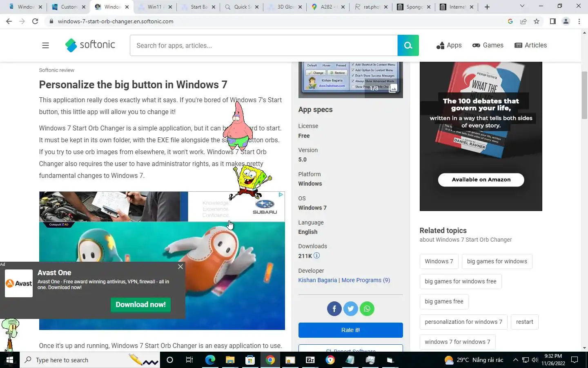Open the Softonic hamburger menu
This screenshot has height=368, width=588.
(45, 45)
